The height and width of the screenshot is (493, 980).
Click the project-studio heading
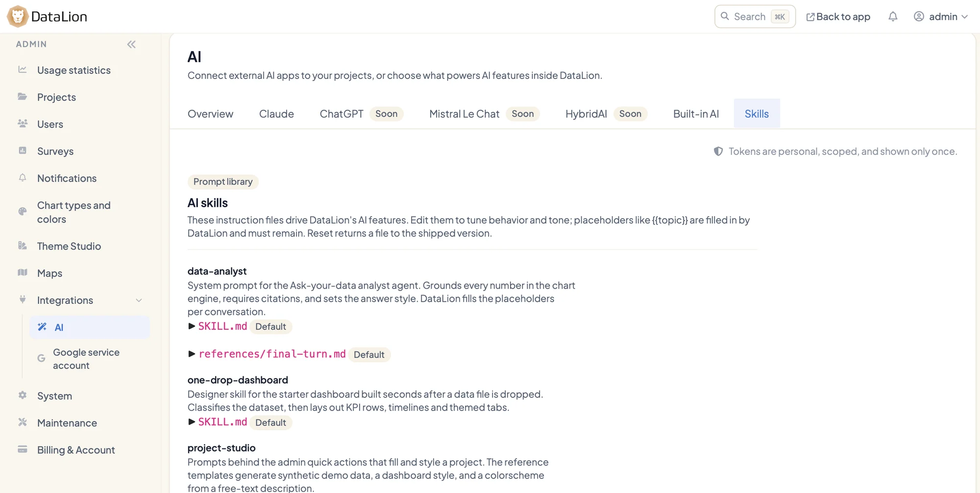(x=221, y=448)
